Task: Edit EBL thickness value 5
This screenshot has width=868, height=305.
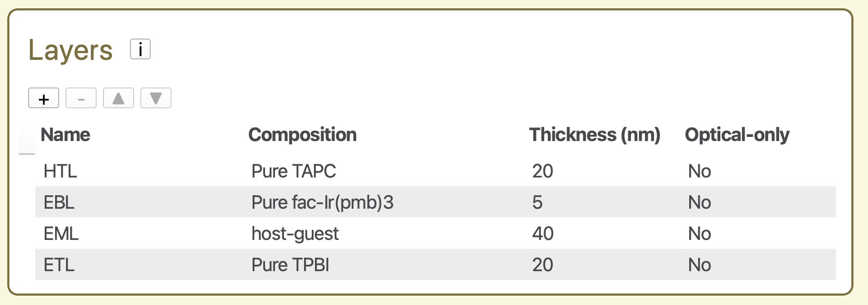Action: [537, 202]
